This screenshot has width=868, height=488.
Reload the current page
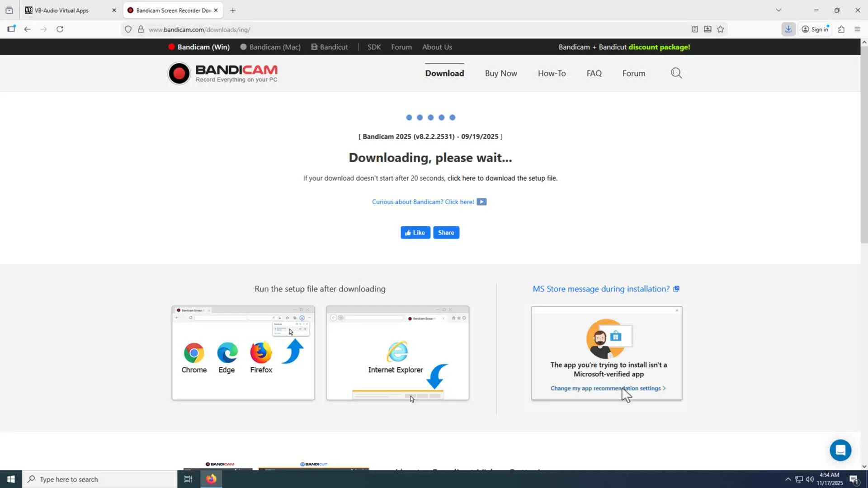pos(60,29)
